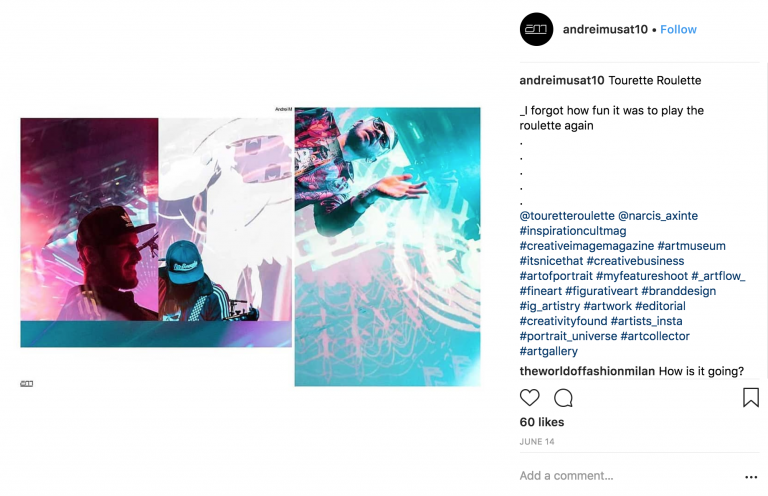The height and width of the screenshot is (496, 768).
Task: Open the #inspirationcultmag hashtag
Action: click(573, 231)
